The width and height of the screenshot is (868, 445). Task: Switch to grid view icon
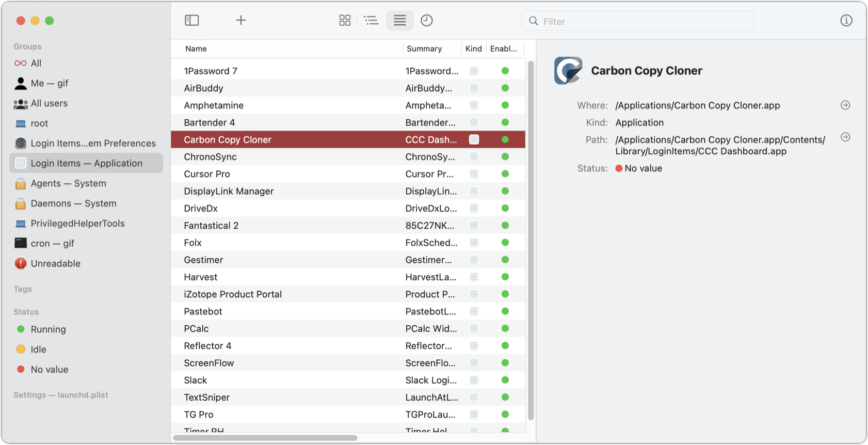coord(345,21)
